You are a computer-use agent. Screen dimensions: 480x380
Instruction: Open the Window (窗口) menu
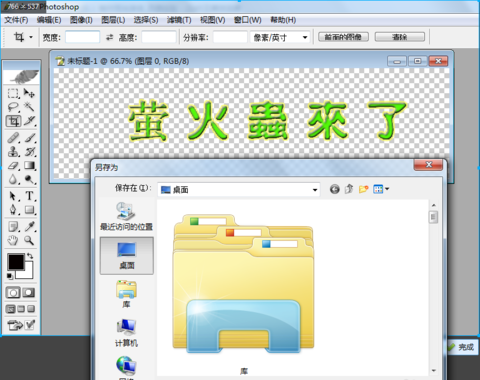pyautogui.click(x=248, y=20)
